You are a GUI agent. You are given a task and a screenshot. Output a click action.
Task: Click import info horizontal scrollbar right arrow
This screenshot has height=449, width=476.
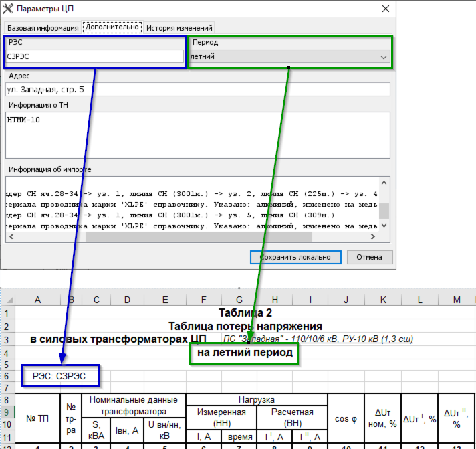point(373,236)
